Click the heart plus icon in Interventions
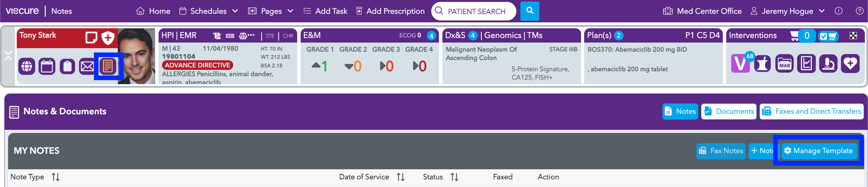The width and height of the screenshot is (868, 187). pos(850,63)
